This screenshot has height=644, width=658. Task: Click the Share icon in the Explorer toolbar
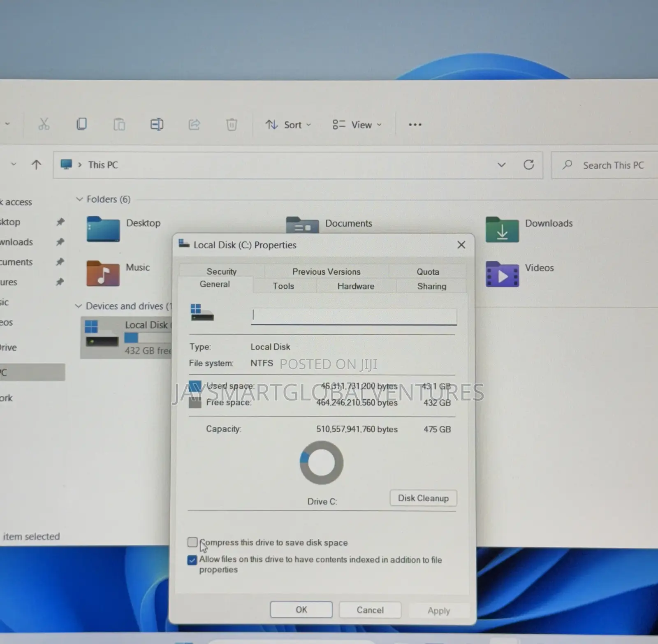tap(194, 124)
